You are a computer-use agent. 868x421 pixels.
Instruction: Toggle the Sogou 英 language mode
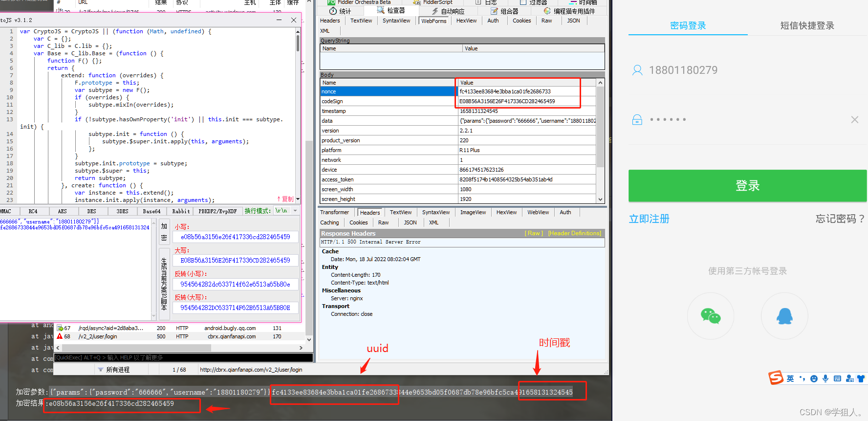click(790, 378)
